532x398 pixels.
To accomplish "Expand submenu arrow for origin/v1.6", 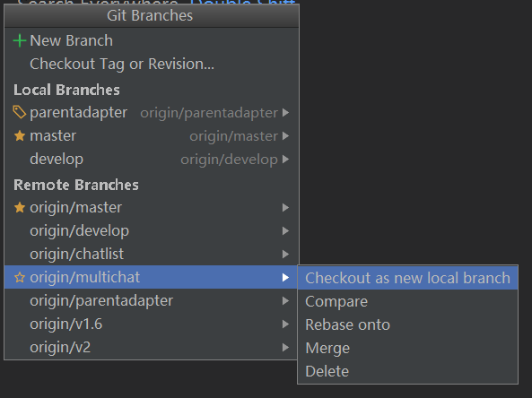I will pos(285,324).
